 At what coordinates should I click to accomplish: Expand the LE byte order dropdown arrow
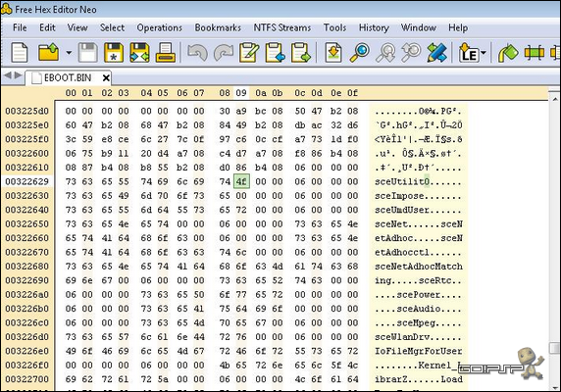pos(484,53)
